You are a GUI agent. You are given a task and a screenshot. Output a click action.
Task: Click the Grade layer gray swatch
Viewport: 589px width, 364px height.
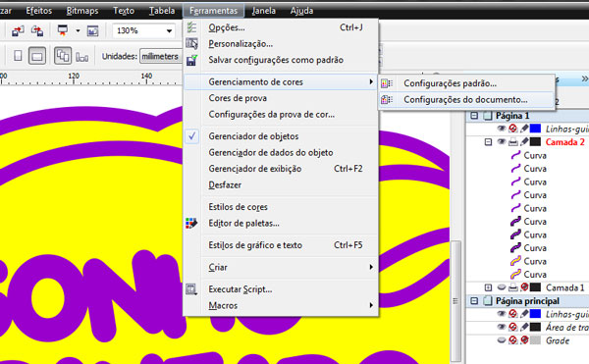pos(535,340)
